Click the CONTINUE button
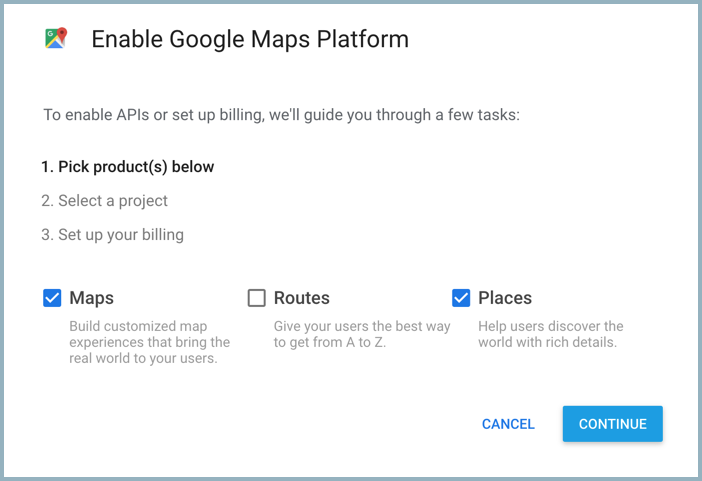This screenshot has height=481, width=702. [x=612, y=424]
